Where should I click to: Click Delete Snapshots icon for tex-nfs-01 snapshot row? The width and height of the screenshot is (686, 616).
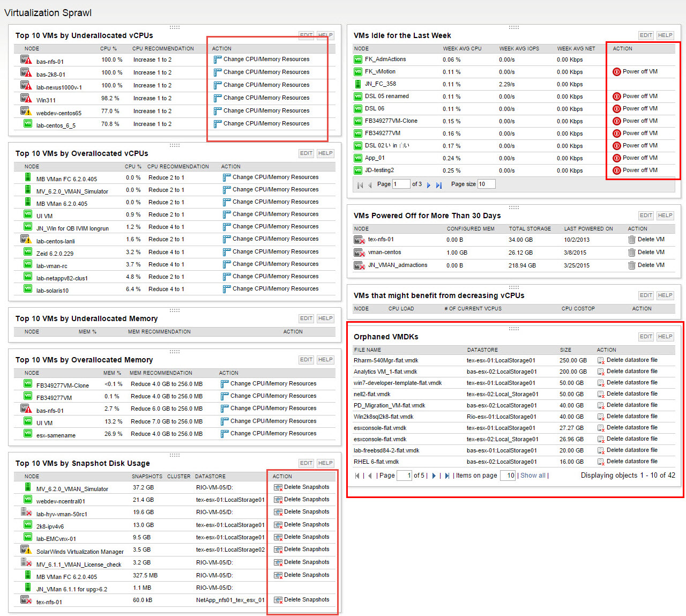[x=278, y=600]
